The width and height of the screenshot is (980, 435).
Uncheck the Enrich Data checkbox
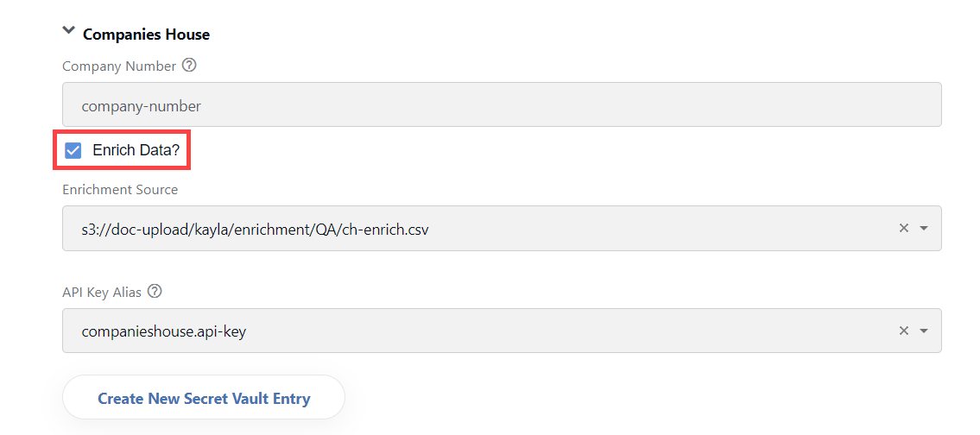(73, 150)
